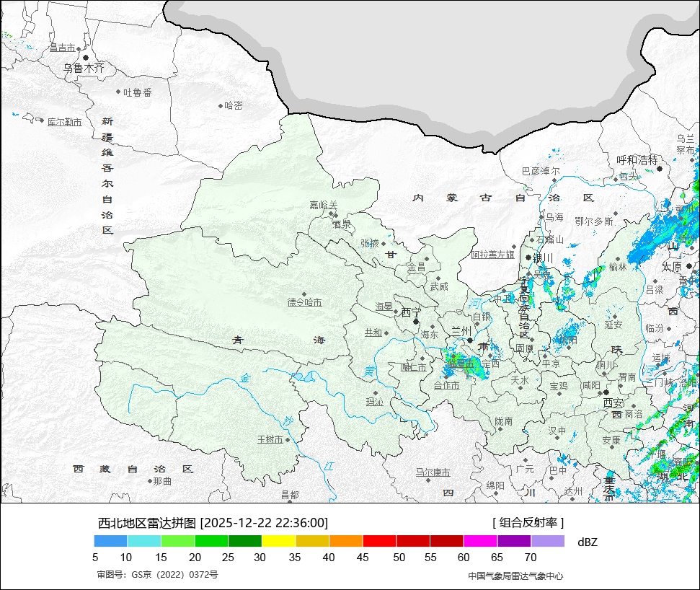Click the 玛沁 label
The width and height of the screenshot is (700, 590).
[375, 402]
